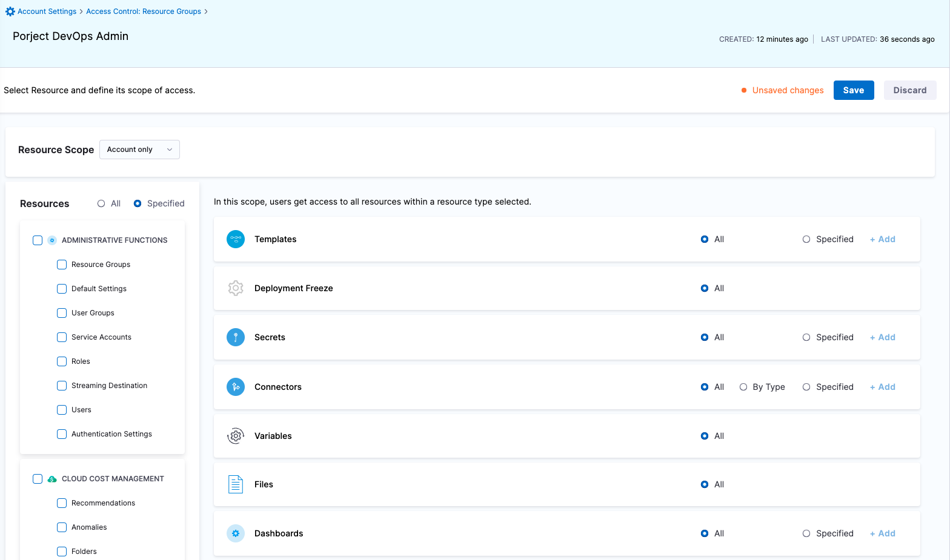
Task: Tick the Administrative Functions group checkbox
Action: 38,240
